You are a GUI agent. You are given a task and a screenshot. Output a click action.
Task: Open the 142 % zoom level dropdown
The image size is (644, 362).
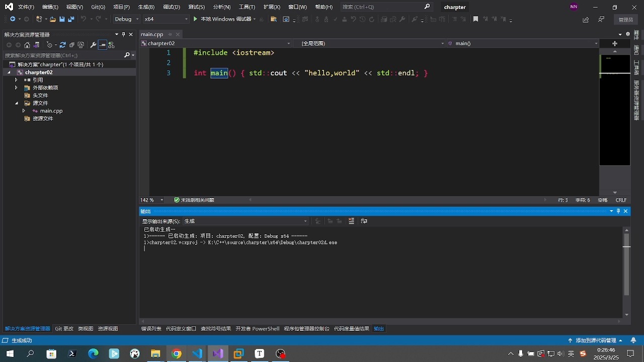(x=152, y=200)
